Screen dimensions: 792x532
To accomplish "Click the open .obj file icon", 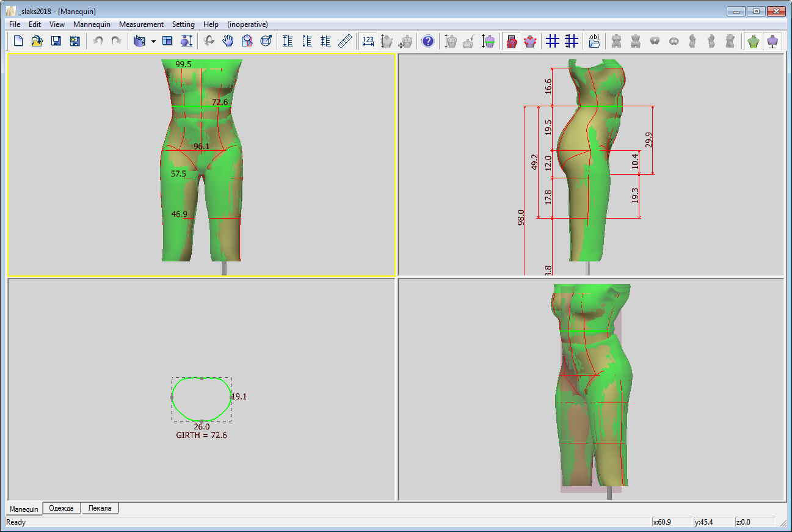I will (594, 41).
